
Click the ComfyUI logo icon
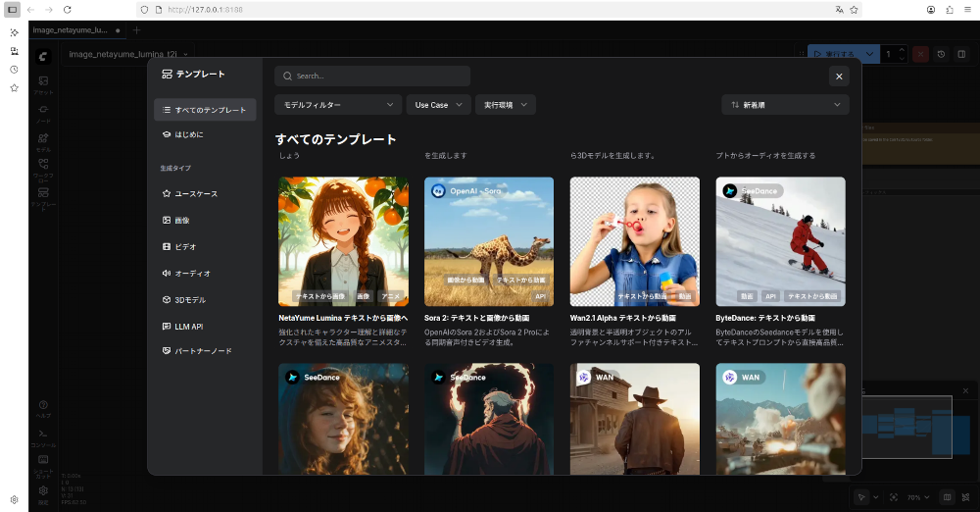click(x=43, y=56)
